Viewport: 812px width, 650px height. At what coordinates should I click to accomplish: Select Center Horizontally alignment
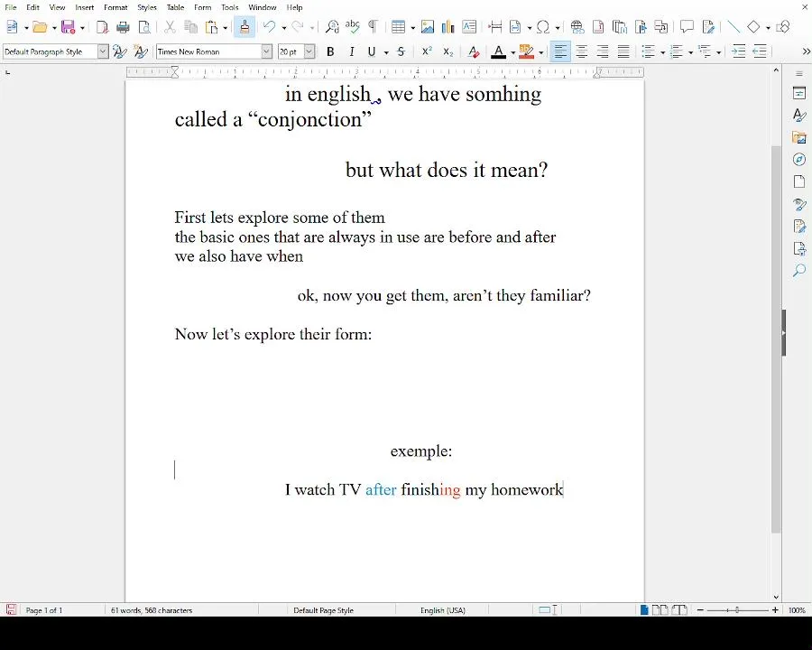tap(582, 51)
